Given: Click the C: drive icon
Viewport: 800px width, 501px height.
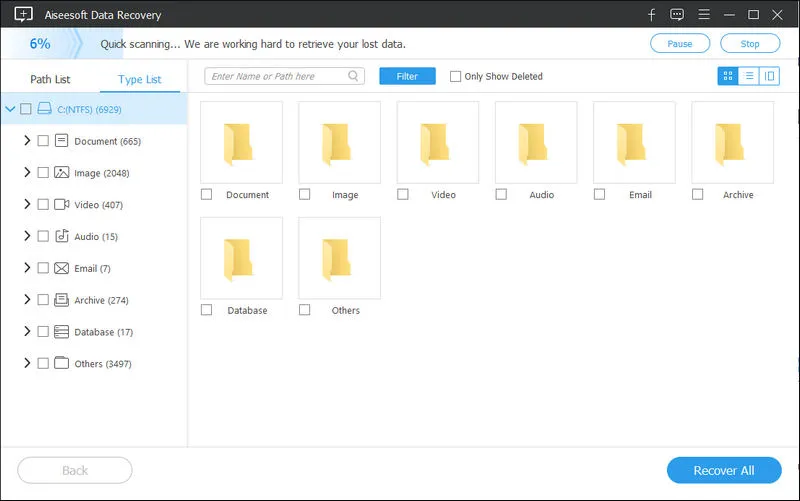Looking at the screenshot, I should 44,109.
